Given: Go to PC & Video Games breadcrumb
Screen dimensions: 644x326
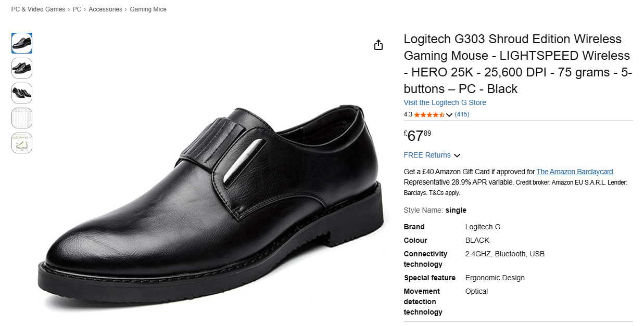Looking at the screenshot, I should pyautogui.click(x=39, y=9).
